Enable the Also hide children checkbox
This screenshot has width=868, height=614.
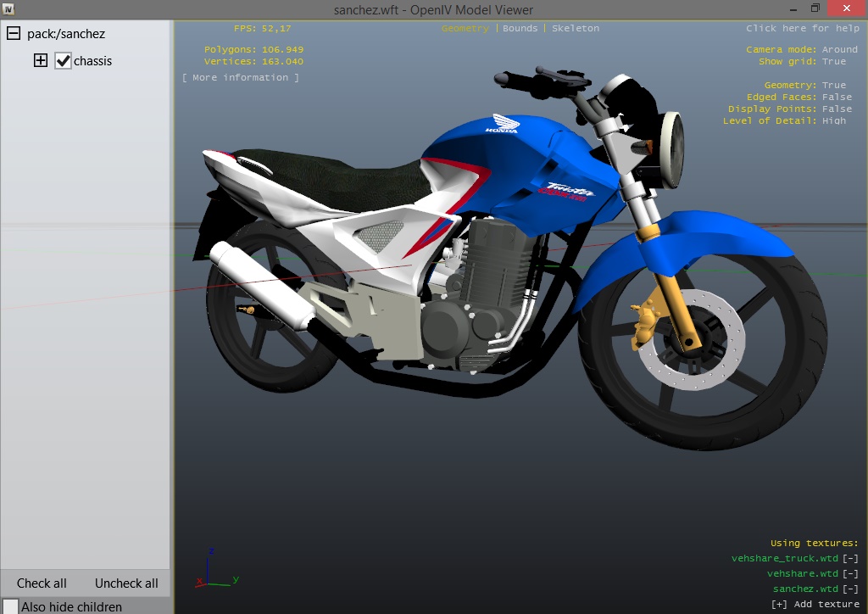click(x=10, y=606)
